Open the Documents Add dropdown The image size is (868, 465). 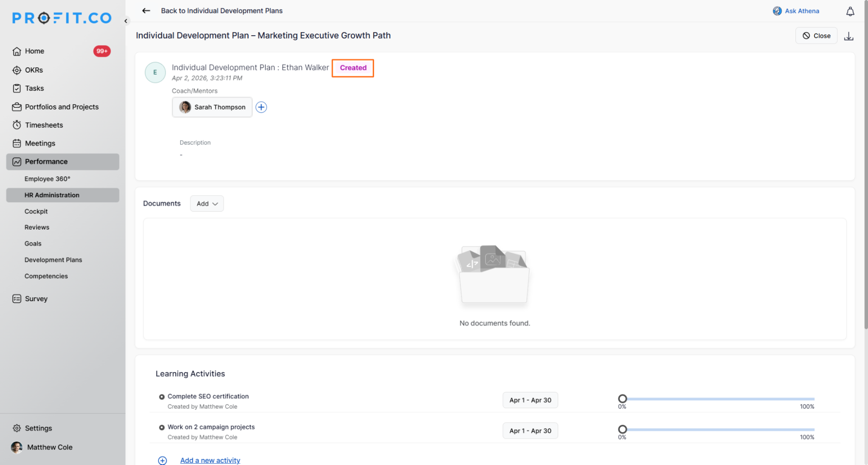click(207, 204)
